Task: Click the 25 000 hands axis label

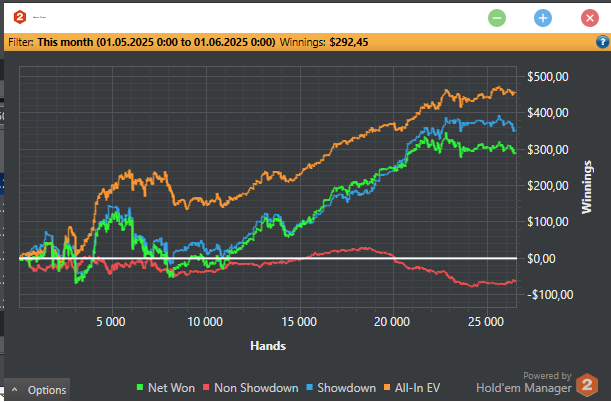Action: coord(486,322)
